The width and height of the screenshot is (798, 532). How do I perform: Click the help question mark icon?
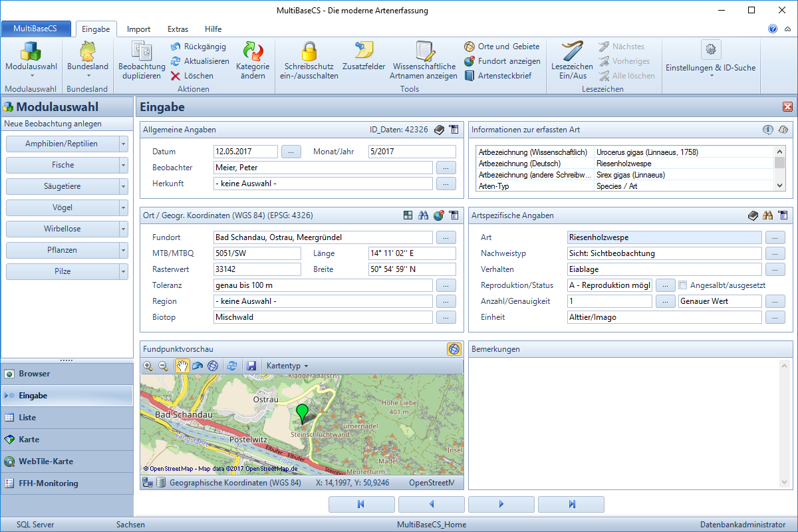pos(773,29)
